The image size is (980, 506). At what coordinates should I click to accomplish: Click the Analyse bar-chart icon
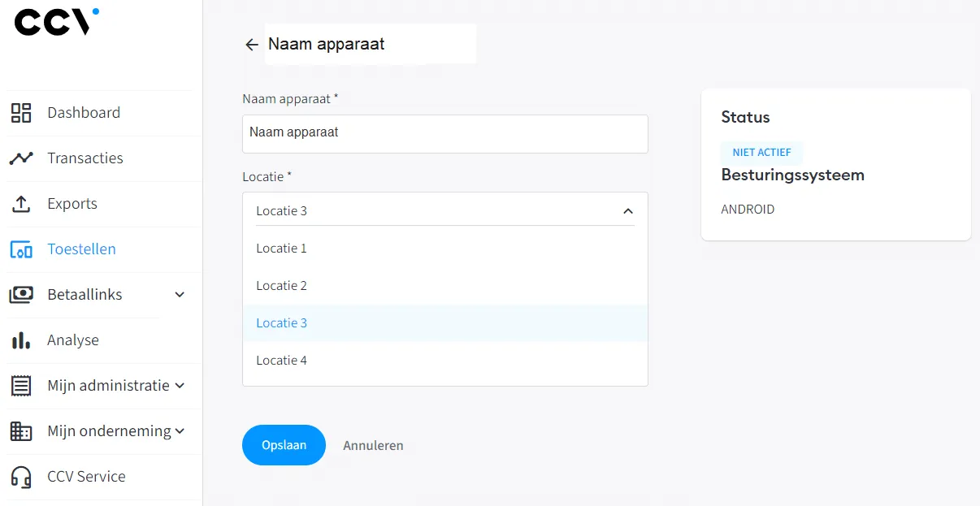[21, 340]
